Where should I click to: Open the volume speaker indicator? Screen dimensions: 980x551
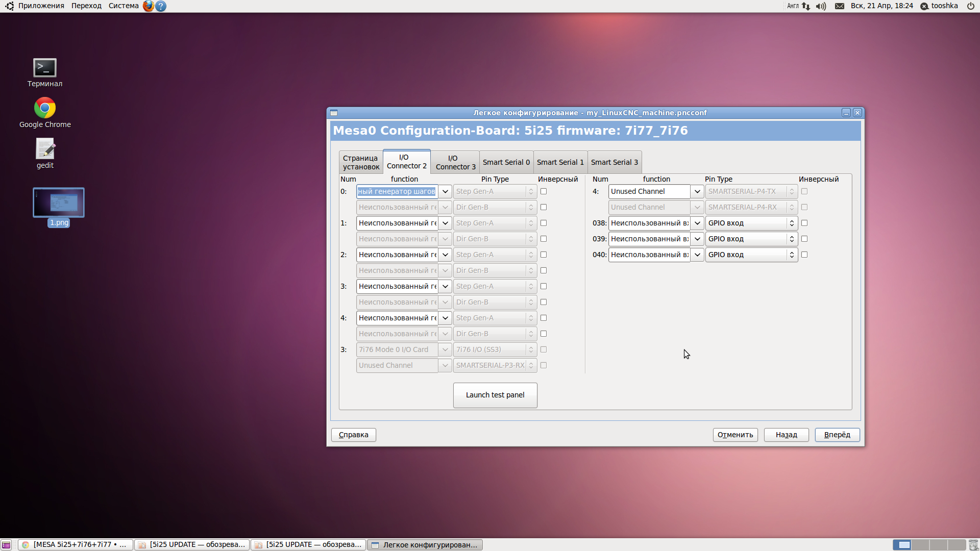tap(821, 6)
